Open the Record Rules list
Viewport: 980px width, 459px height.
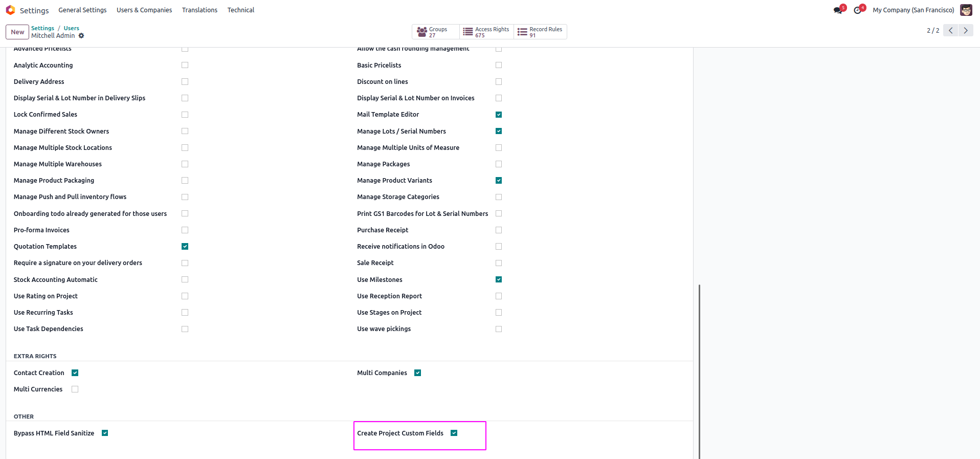[x=540, y=32]
